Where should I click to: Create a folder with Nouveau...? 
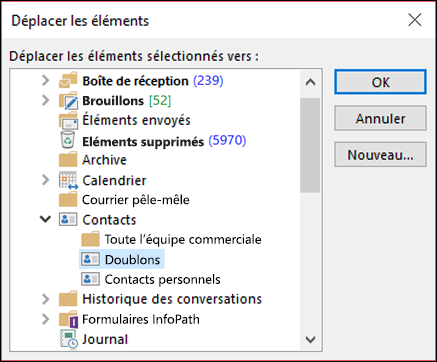[x=380, y=155]
